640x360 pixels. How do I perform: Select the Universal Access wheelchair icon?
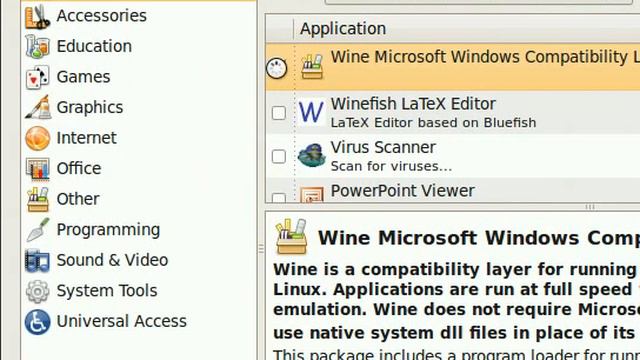[38, 322]
